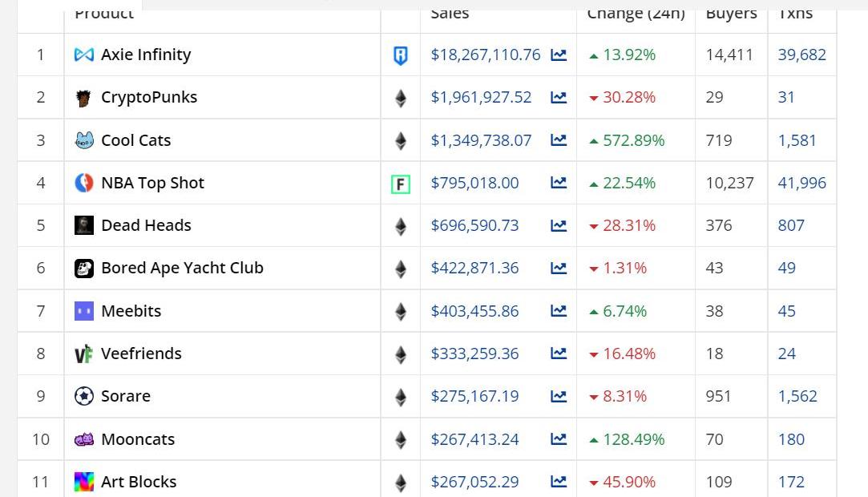Open the 180 transactions link for Mooncats

click(791, 439)
